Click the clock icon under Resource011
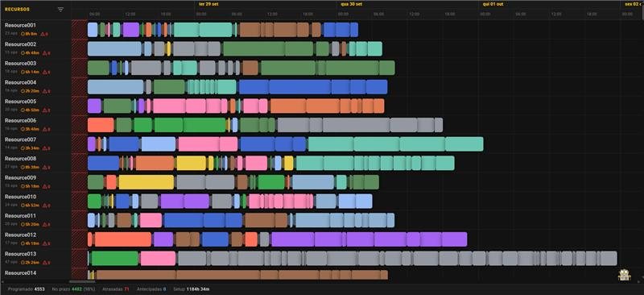 point(23,225)
